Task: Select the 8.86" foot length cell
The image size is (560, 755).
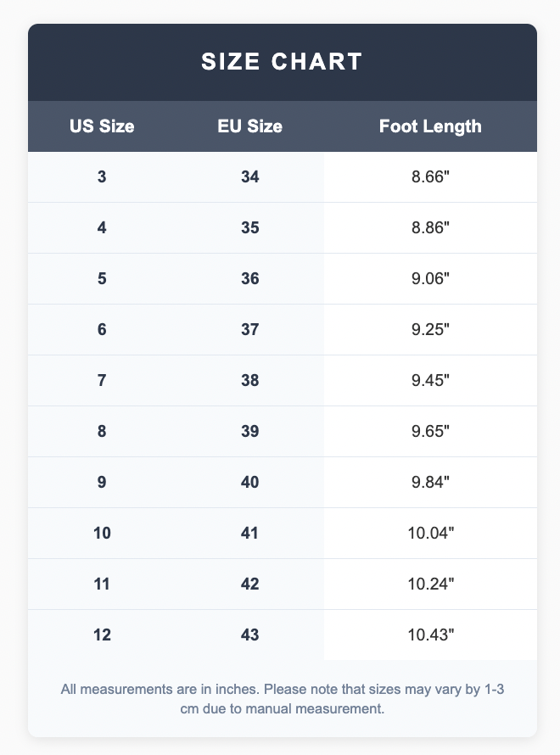Action: click(430, 228)
